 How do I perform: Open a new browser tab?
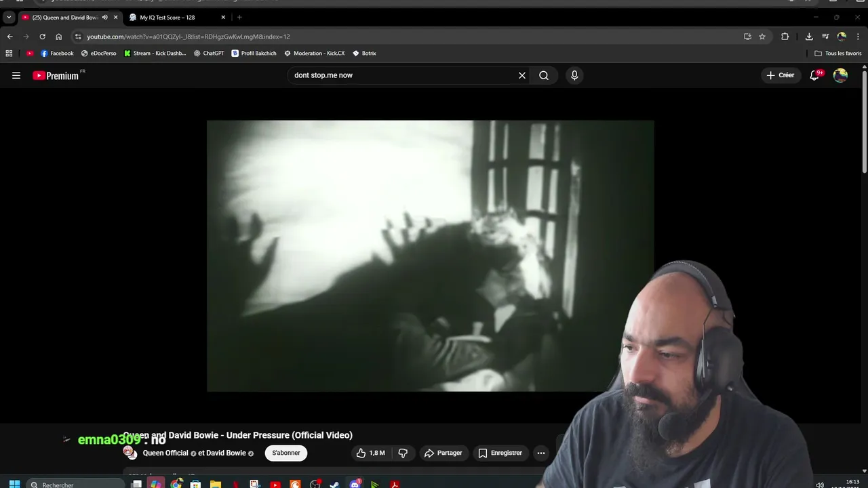239,17
